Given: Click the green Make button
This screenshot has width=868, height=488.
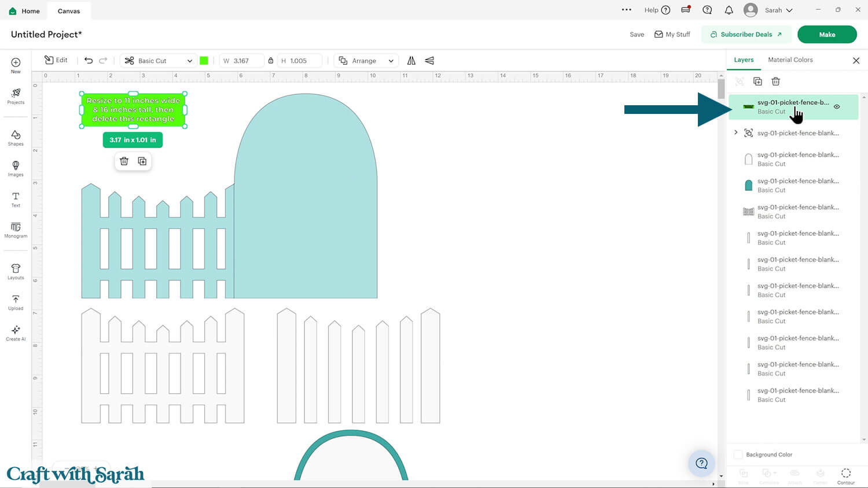Looking at the screenshot, I should (826, 35).
